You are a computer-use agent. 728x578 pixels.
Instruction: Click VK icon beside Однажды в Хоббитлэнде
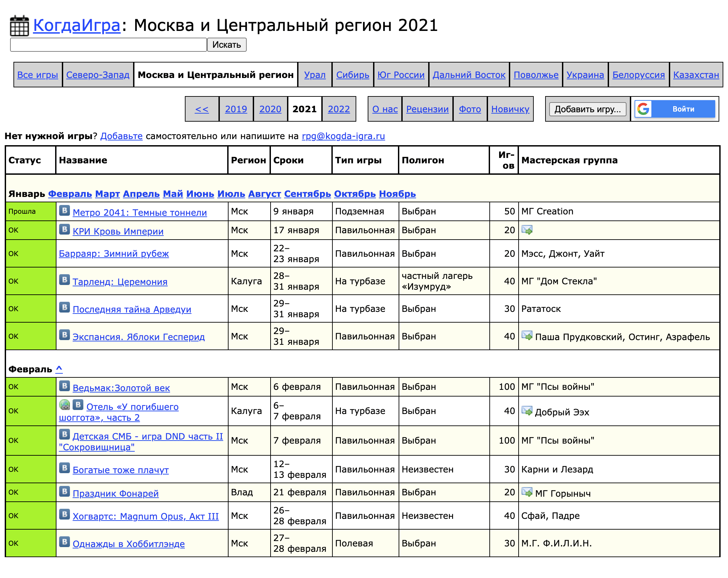65,542
